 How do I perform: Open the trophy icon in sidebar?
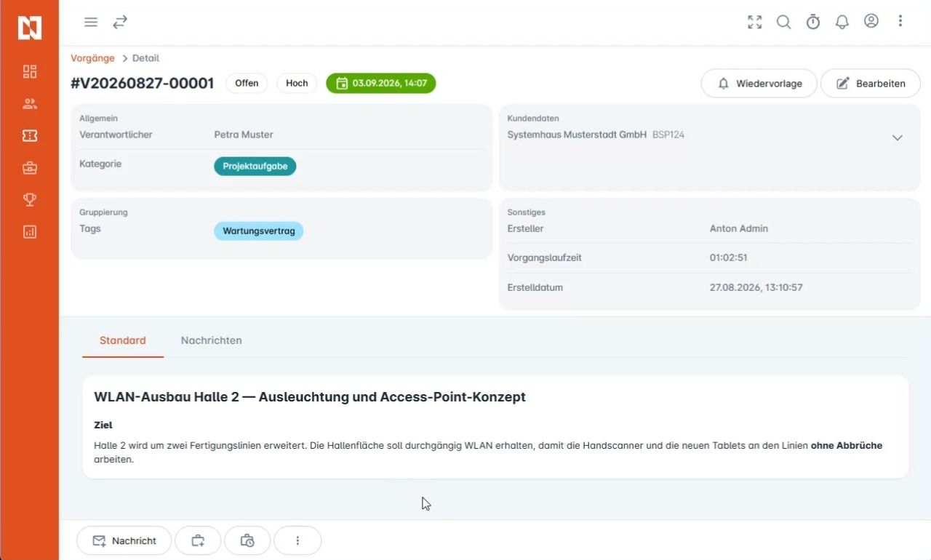pos(30,199)
